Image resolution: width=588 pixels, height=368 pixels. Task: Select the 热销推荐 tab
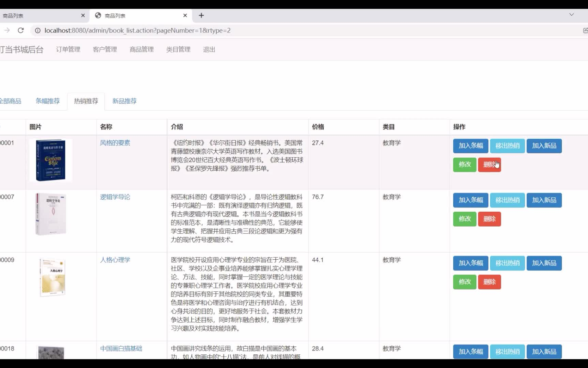click(86, 101)
